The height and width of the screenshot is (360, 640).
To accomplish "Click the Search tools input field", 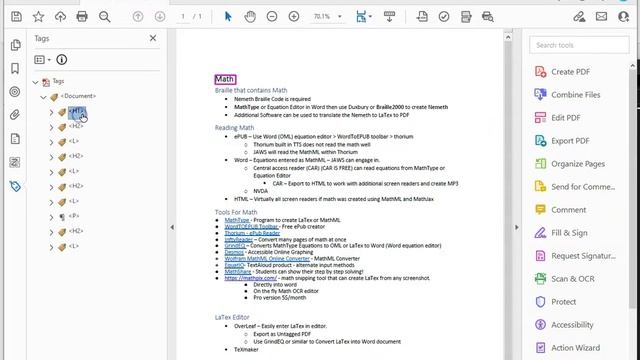I will [x=579, y=45].
